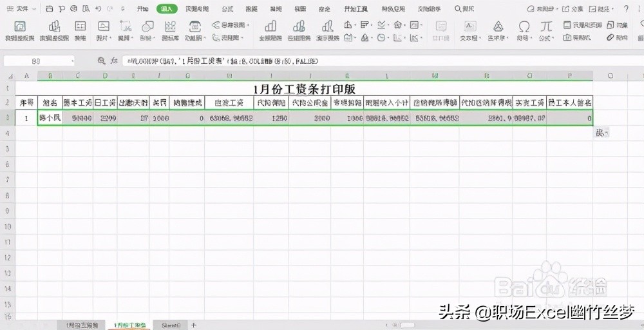Click the undo arrow in quick toolbar
644x330 pixels.
click(x=98, y=10)
